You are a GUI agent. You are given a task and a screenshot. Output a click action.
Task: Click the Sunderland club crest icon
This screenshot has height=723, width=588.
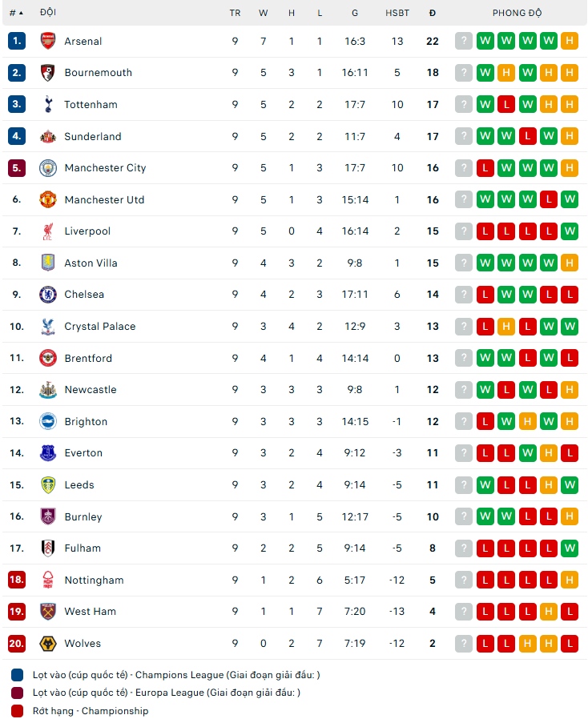pos(48,136)
